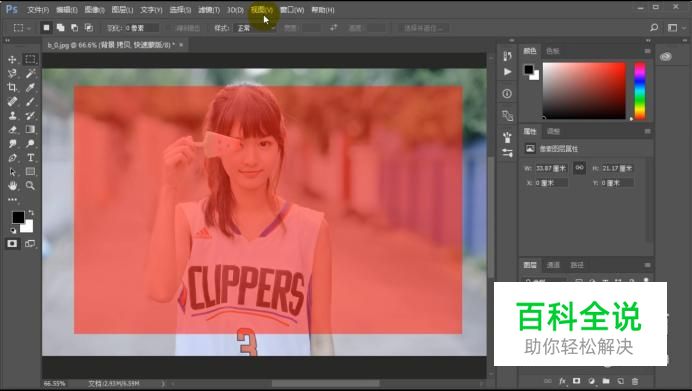Viewport: 692px width, 391px height.
Task: Click Subtract from Selection mode button
Action: click(75, 28)
